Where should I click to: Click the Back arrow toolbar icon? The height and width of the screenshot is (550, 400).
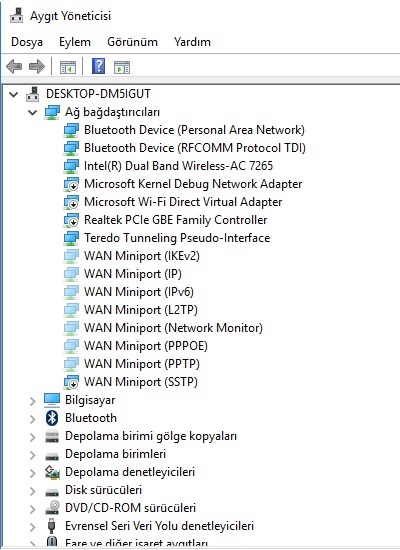pyautogui.click(x=14, y=66)
